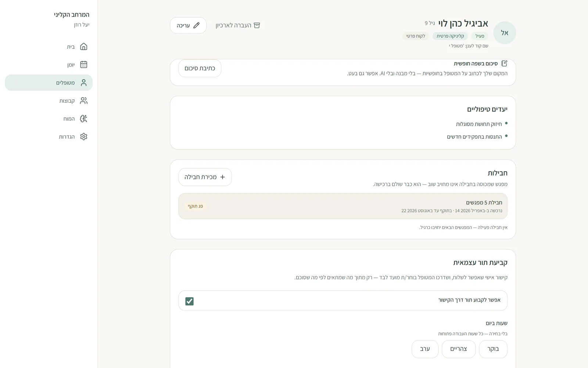The width and height of the screenshot is (588, 368).
Task: Open the חבילת 5 מפגשים package row
Action: point(343,206)
